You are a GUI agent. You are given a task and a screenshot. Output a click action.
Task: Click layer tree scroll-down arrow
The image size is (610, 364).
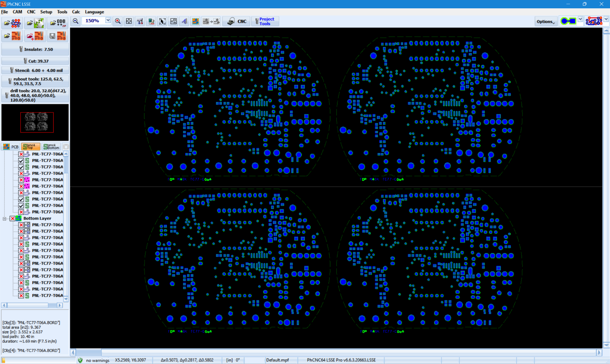pyautogui.click(x=66, y=299)
